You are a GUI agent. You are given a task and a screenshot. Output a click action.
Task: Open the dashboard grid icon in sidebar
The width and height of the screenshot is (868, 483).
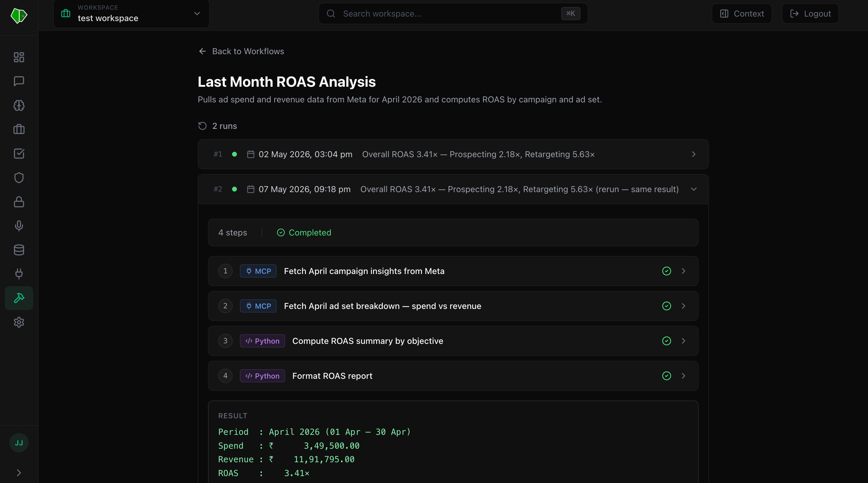click(x=19, y=57)
